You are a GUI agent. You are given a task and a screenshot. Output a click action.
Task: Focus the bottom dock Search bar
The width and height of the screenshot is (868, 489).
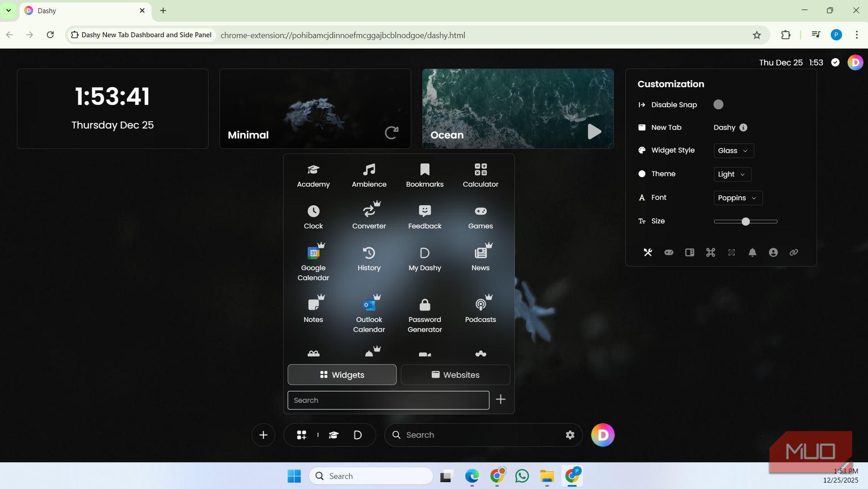(x=483, y=435)
